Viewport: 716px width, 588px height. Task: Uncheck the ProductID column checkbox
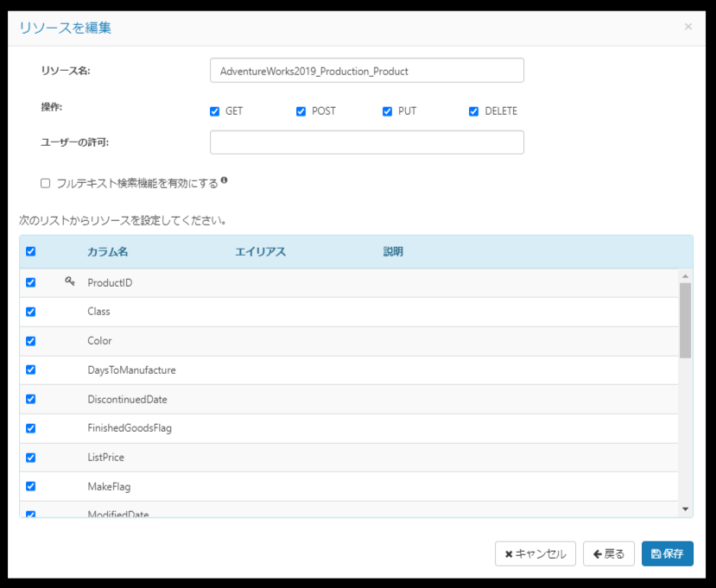coord(30,282)
